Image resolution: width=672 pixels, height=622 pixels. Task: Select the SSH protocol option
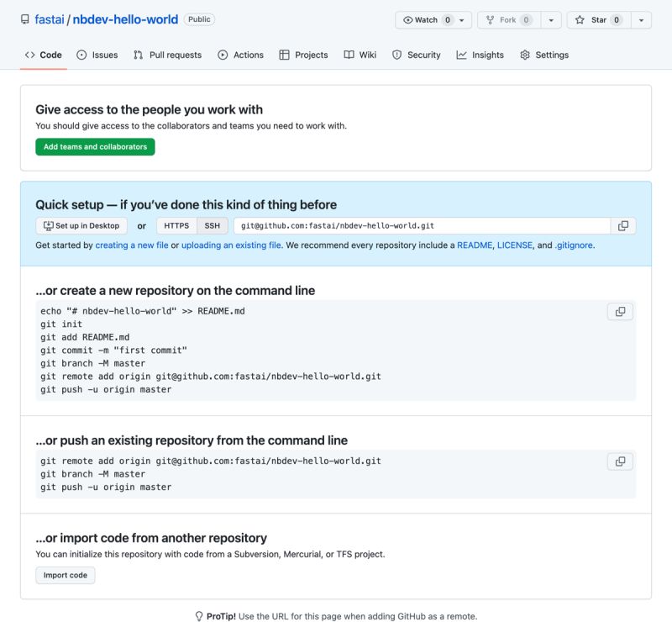coord(212,225)
